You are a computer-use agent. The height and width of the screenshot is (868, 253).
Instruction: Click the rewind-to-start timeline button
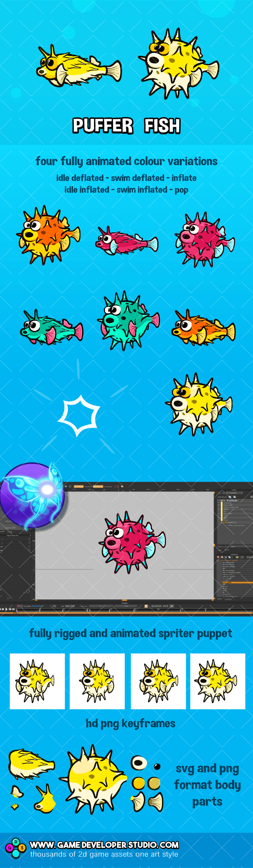coord(1,609)
